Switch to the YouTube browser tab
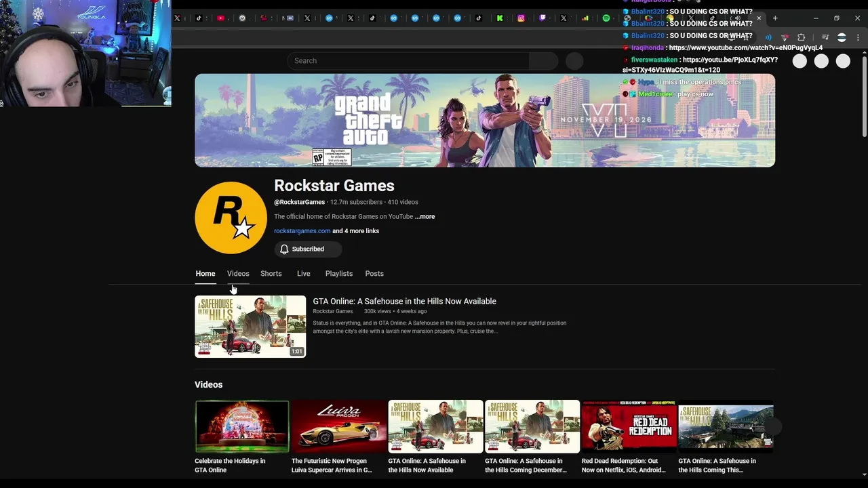868x488 pixels. (220, 18)
